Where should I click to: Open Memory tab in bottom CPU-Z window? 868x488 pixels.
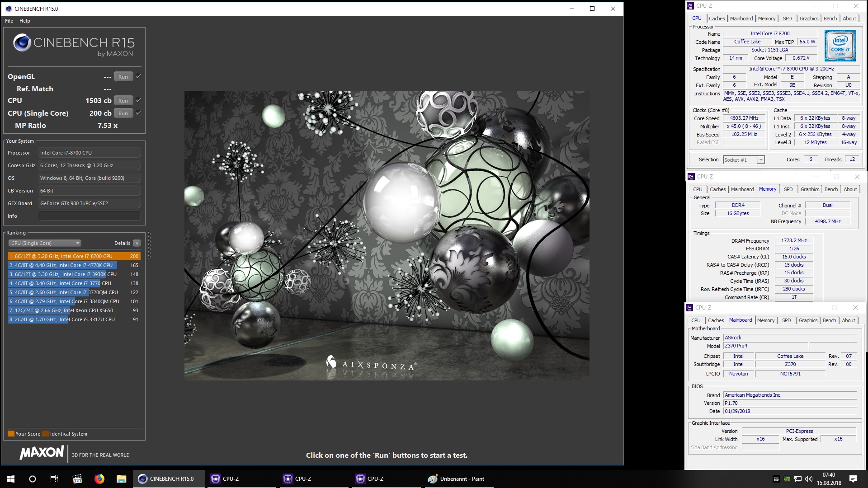(765, 320)
